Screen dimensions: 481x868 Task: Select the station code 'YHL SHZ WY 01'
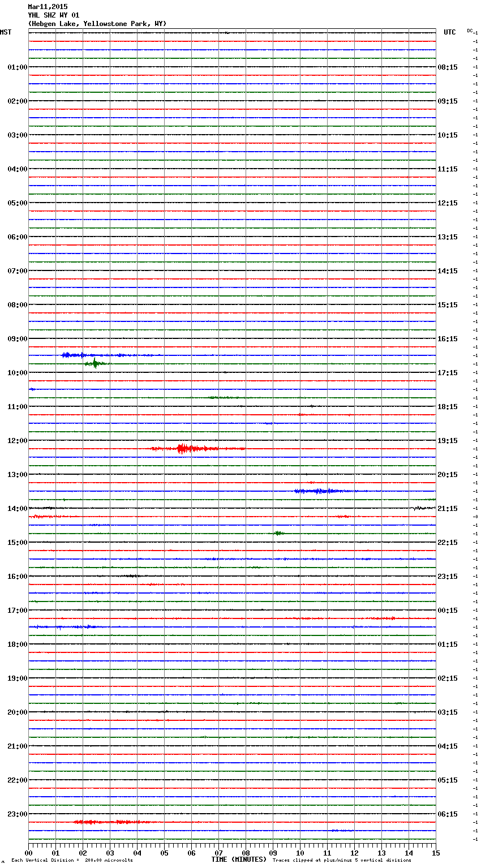tap(54, 15)
